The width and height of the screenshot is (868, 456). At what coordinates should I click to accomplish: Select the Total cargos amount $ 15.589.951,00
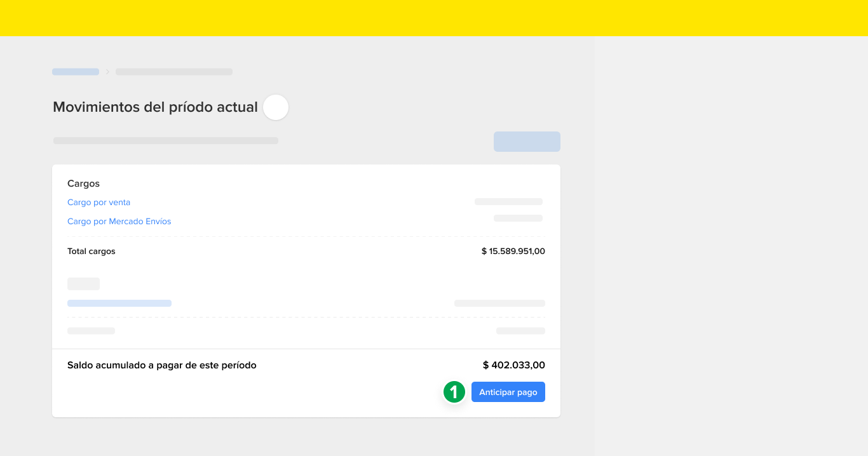513,251
